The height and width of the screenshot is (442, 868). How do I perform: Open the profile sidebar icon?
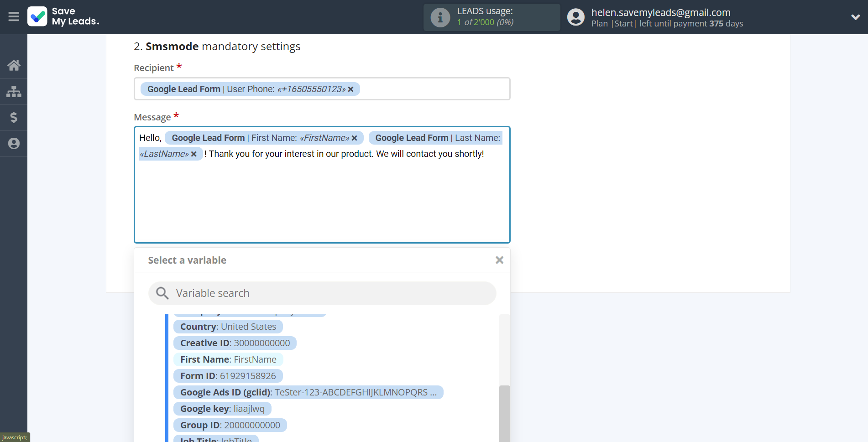tap(14, 143)
